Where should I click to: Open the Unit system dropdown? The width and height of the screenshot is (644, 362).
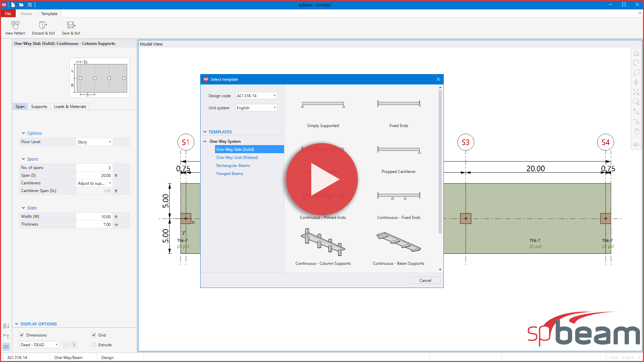(274, 108)
